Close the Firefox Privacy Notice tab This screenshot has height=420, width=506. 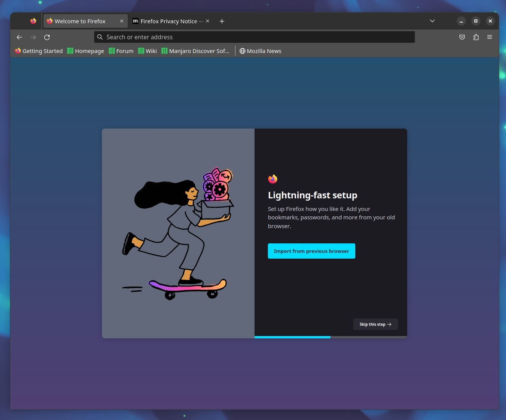(x=208, y=21)
